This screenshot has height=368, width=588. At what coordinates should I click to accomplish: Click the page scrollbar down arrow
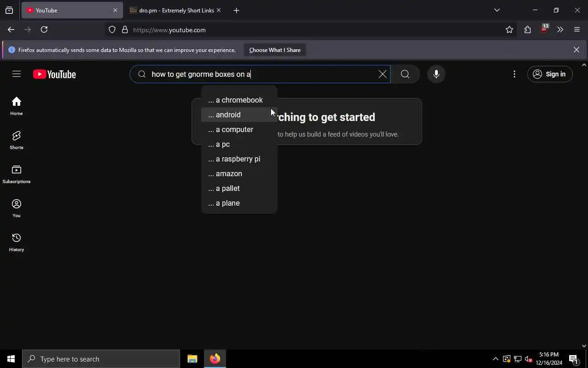coord(584,346)
